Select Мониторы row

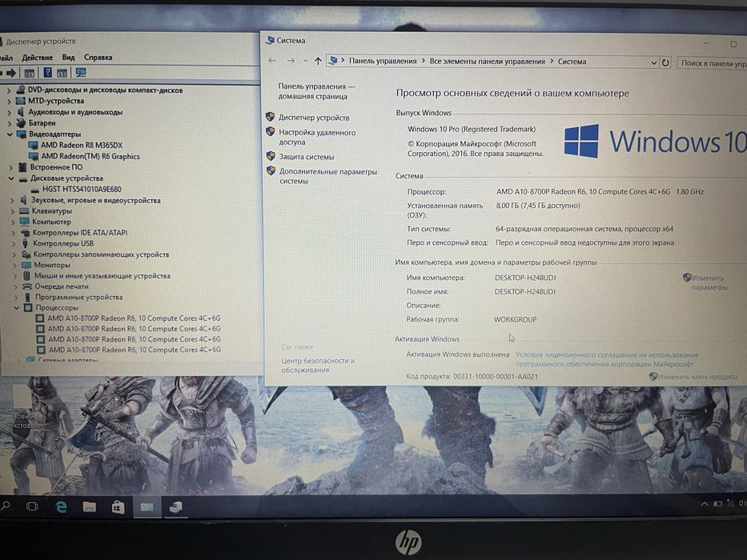click(52, 266)
